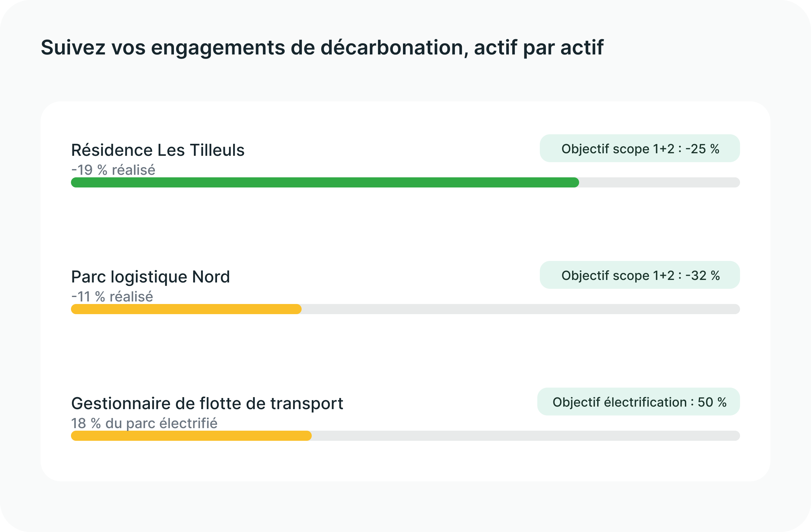Click the Objectif scope 1+2 : -25 % badge
811x532 pixels.
(640, 148)
